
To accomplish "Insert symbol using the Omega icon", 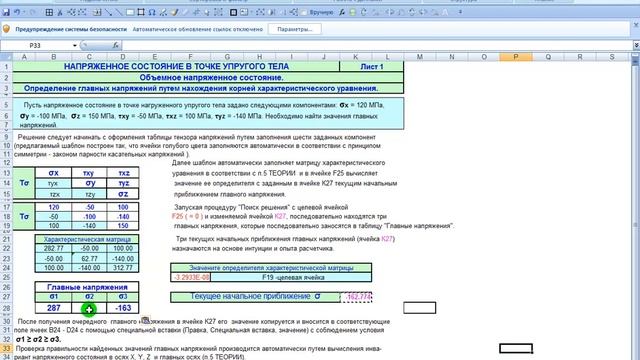I will tap(152, 12).
